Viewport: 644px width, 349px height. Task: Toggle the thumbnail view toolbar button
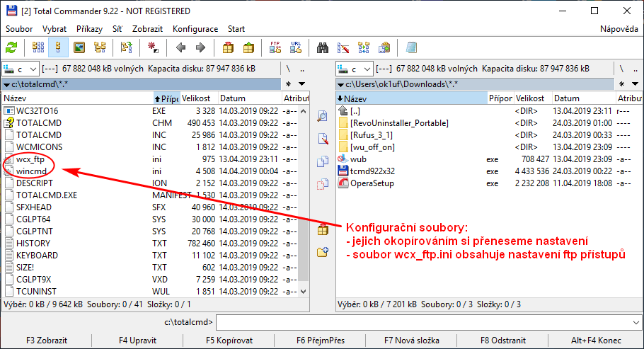[80, 47]
